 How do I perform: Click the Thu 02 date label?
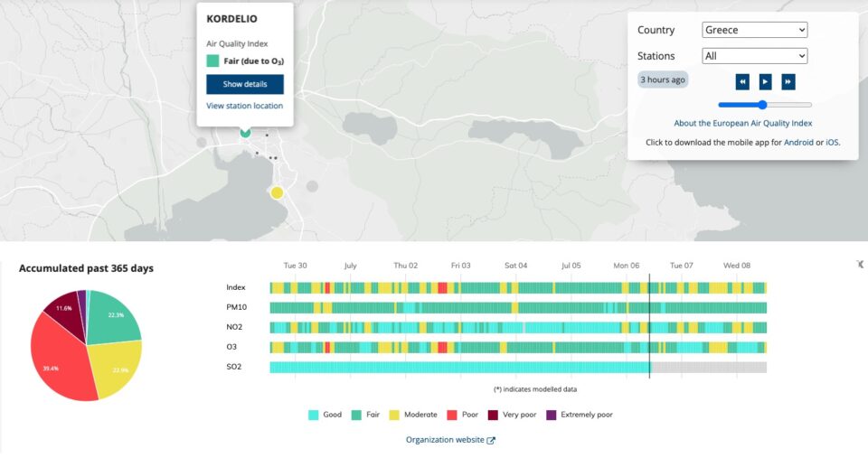pyautogui.click(x=406, y=266)
